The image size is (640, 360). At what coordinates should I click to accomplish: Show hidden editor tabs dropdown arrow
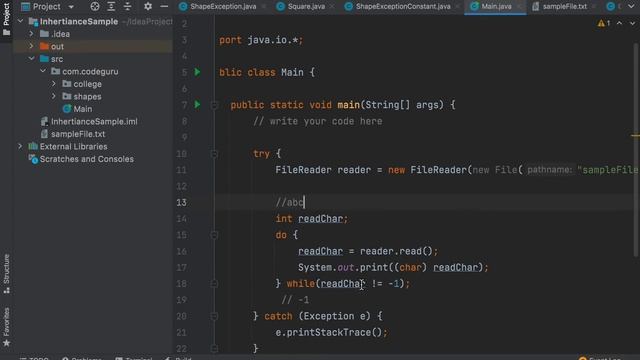(631, 7)
